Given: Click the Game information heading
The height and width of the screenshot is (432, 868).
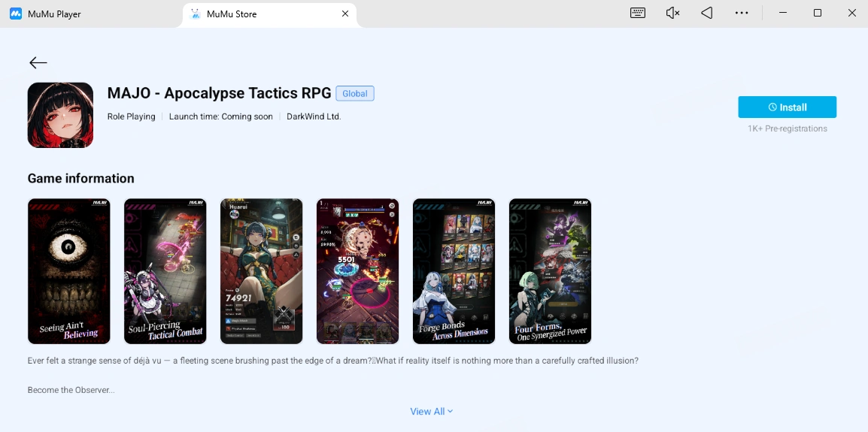Looking at the screenshot, I should 80,178.
